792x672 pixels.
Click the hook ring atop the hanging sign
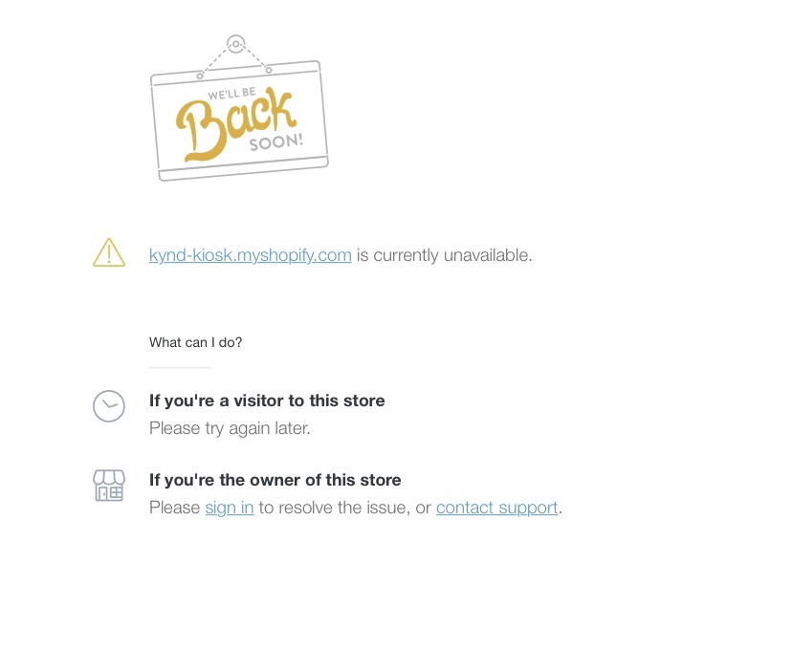pos(236,44)
